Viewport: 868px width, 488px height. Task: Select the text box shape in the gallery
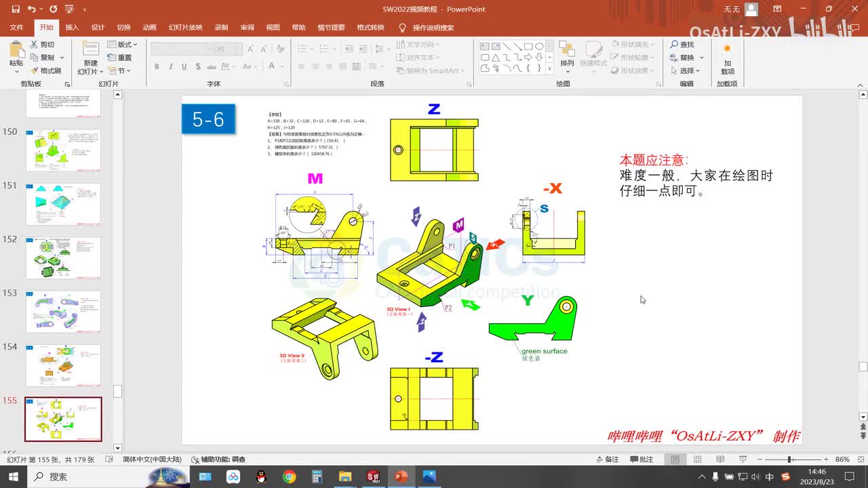pos(486,47)
